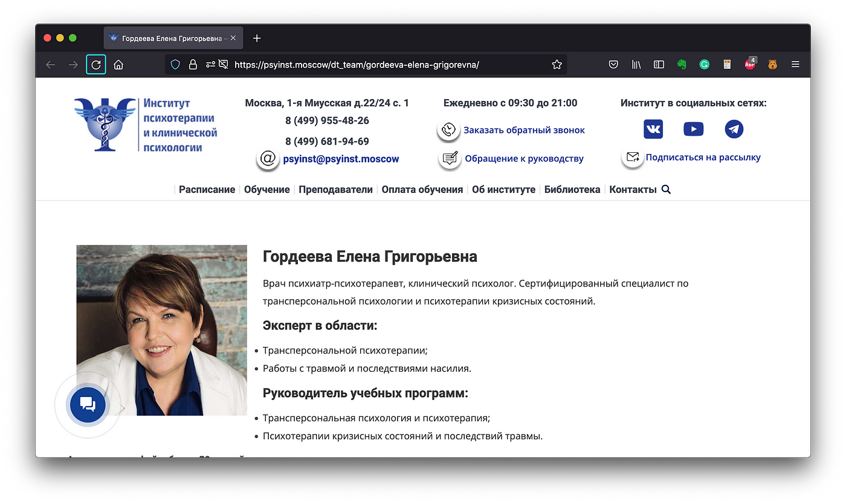
Task: Click the Ежедневно с 09:30 до 21:00 text
Action: point(510,103)
